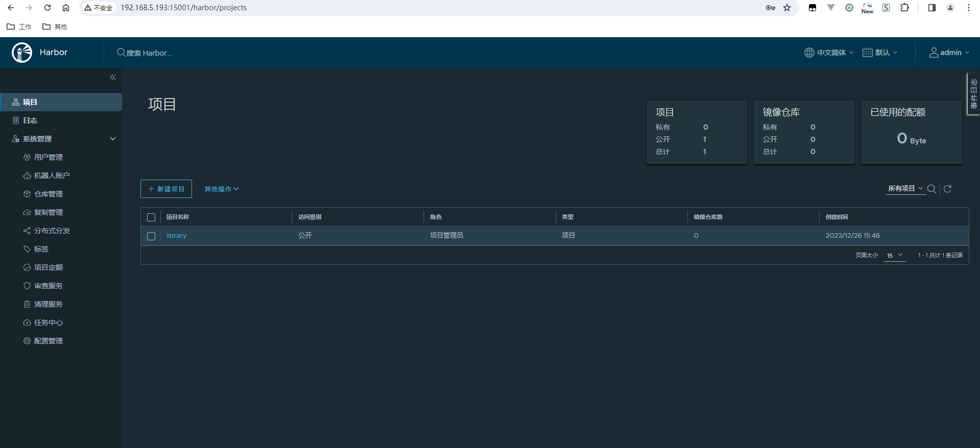Image resolution: width=980 pixels, height=448 pixels.
Task: Check the library project row
Action: 151,236
